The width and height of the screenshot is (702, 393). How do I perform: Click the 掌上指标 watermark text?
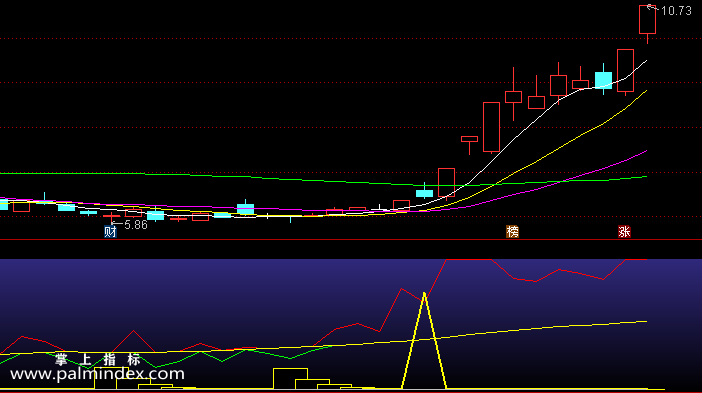click(x=98, y=359)
